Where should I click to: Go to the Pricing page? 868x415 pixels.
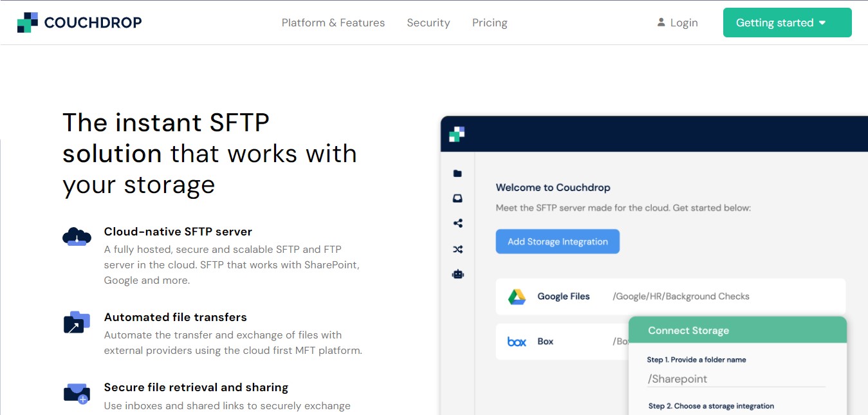click(490, 23)
